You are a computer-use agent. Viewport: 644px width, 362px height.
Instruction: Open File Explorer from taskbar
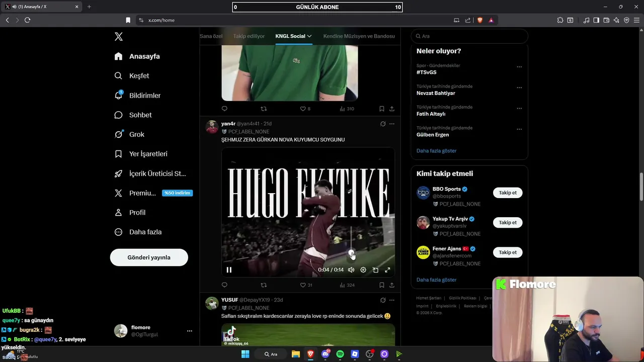(296, 354)
